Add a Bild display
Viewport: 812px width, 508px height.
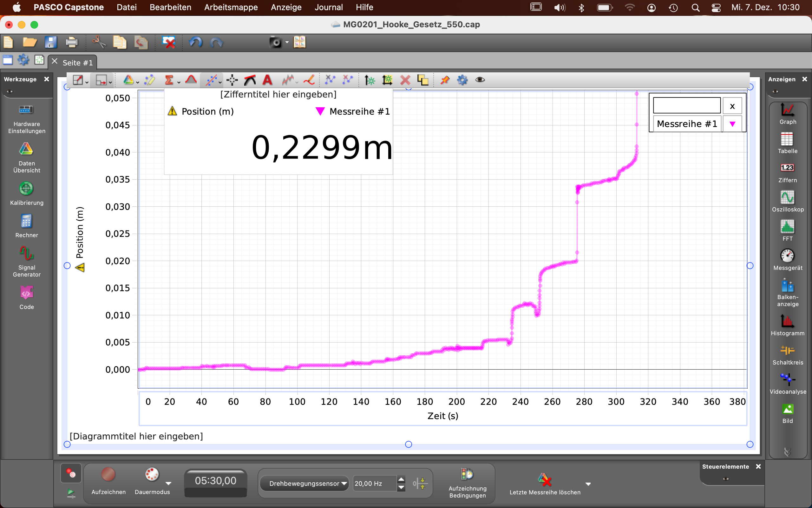pos(788,413)
